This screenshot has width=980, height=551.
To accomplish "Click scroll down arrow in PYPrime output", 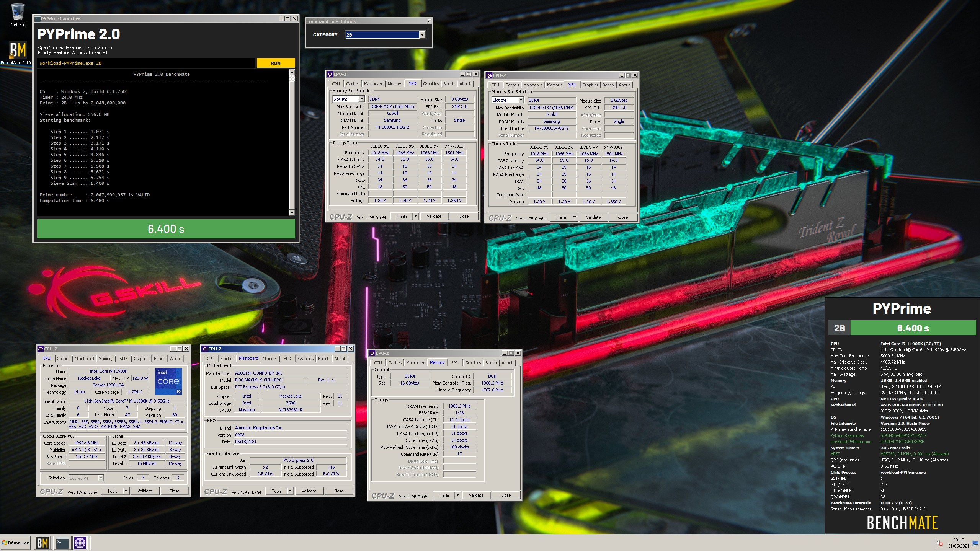I will [292, 212].
